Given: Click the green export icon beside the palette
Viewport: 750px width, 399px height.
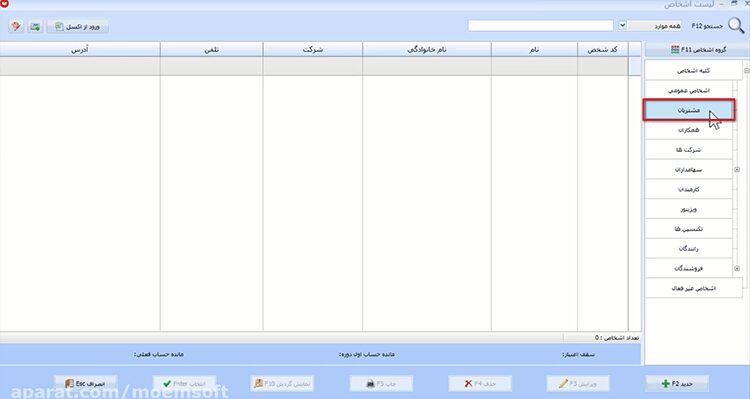Looking at the screenshot, I should (x=35, y=26).
